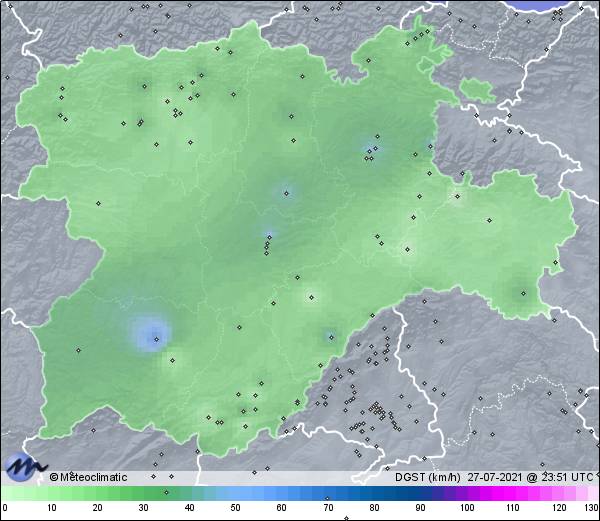
Task: Click the 23:51 UTC time text
Action: point(567,477)
